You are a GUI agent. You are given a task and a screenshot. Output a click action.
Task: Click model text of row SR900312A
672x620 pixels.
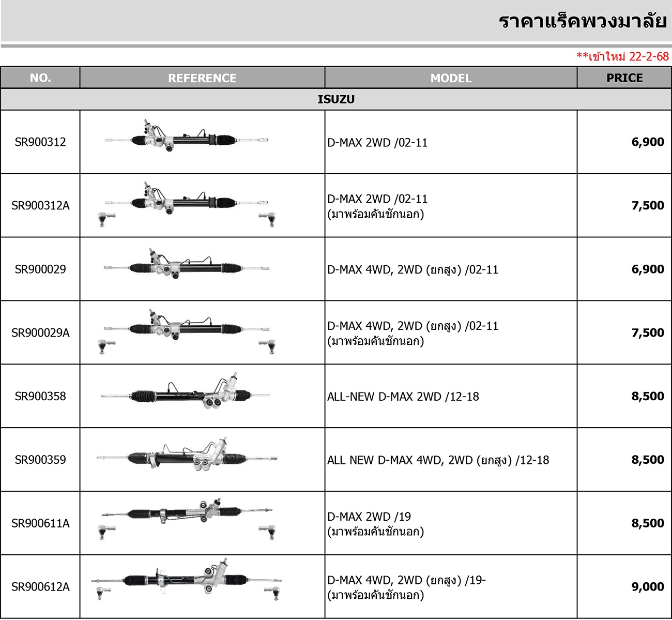coord(377,206)
